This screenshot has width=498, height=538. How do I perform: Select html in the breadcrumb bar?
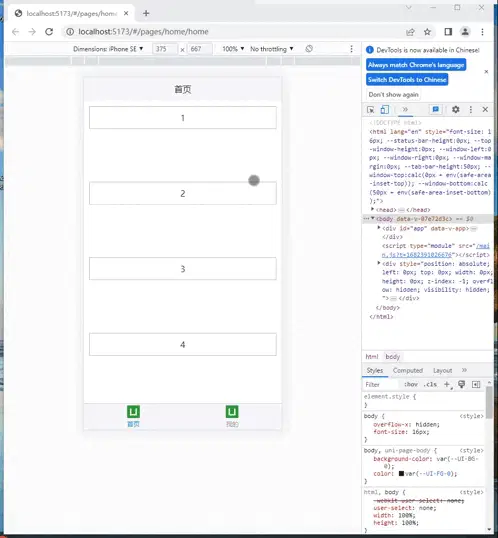coord(372,357)
